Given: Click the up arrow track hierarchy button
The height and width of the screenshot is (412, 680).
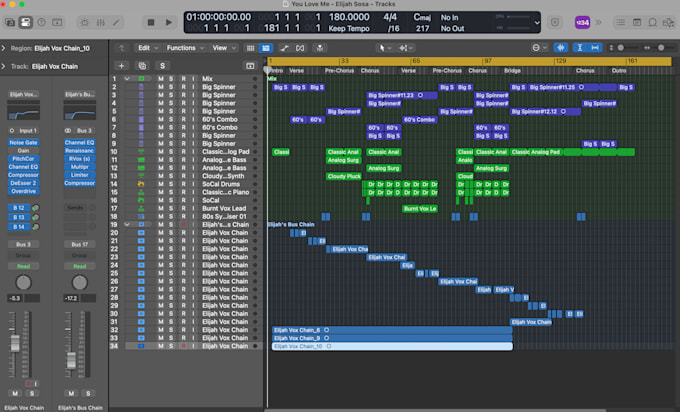Looking at the screenshot, I should point(122,48).
